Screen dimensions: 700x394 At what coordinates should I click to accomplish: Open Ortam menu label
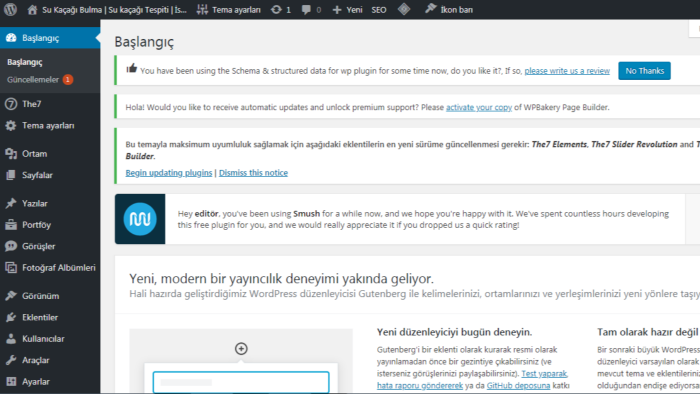click(x=34, y=153)
